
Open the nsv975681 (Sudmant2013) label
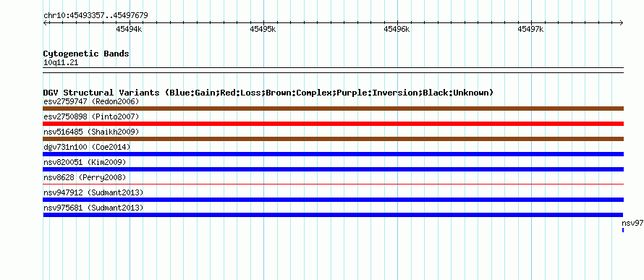pos(93,208)
